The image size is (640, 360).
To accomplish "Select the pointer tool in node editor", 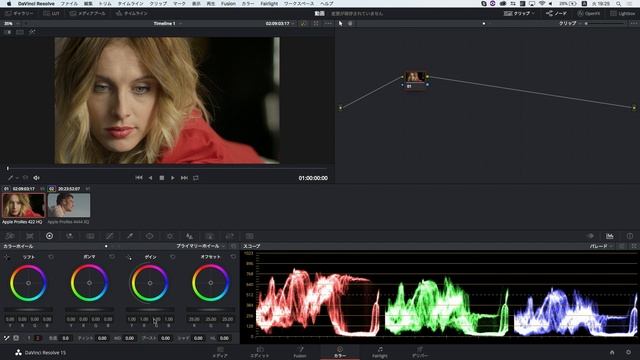I will point(341,24).
